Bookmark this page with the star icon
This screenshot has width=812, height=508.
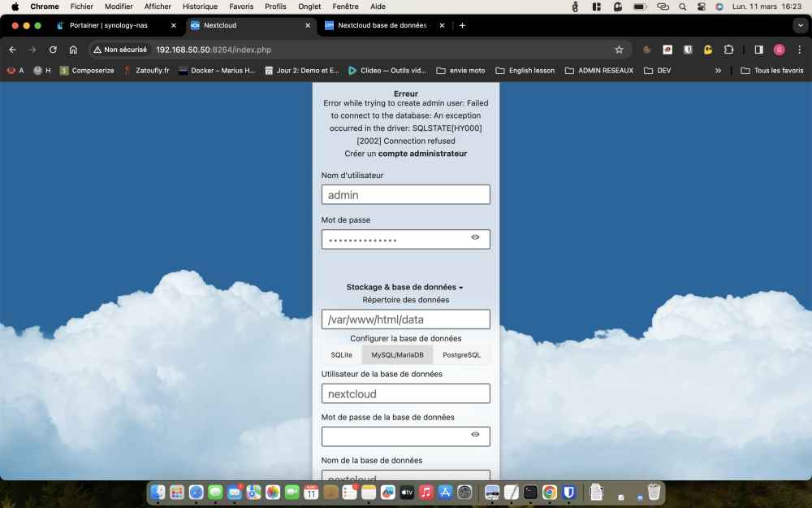pos(619,50)
